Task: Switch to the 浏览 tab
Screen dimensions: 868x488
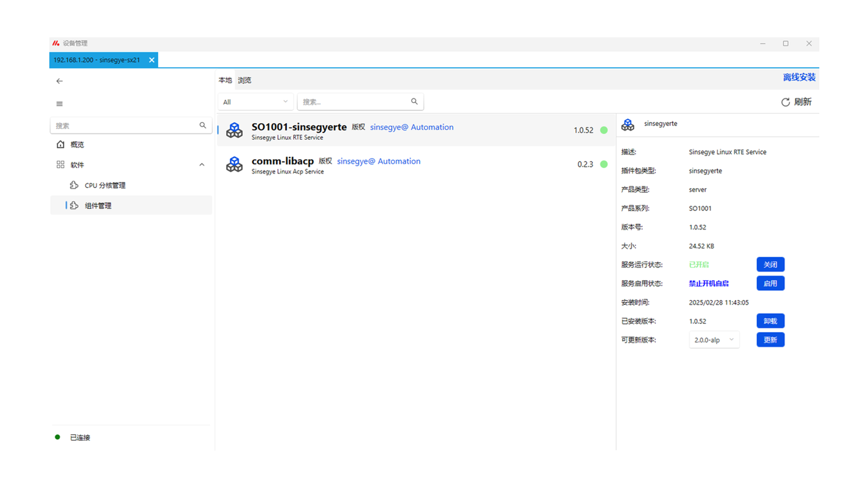Action: coord(245,80)
